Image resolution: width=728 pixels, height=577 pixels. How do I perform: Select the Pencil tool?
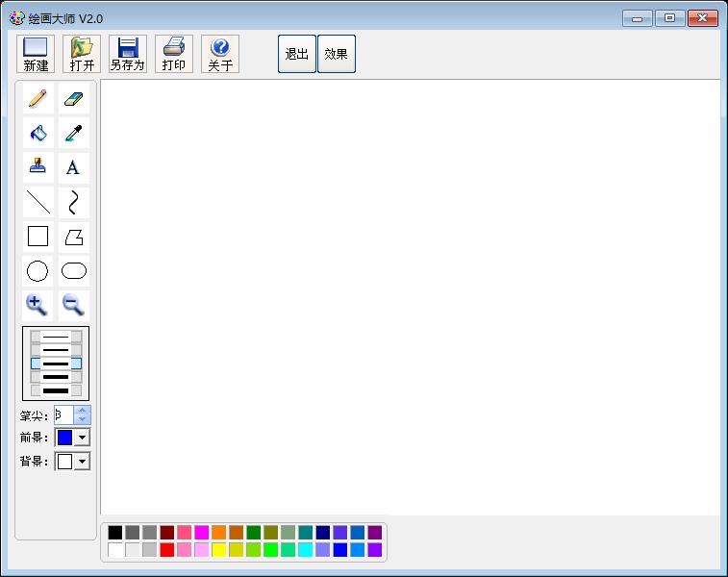(x=38, y=98)
